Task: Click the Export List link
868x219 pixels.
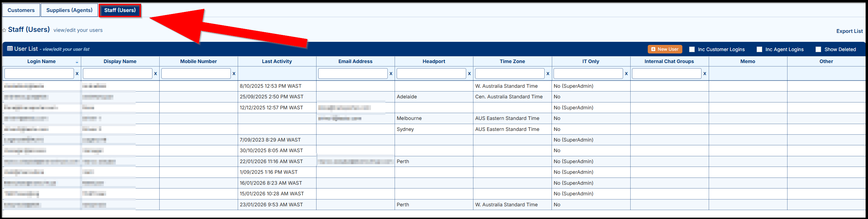Action: (849, 31)
